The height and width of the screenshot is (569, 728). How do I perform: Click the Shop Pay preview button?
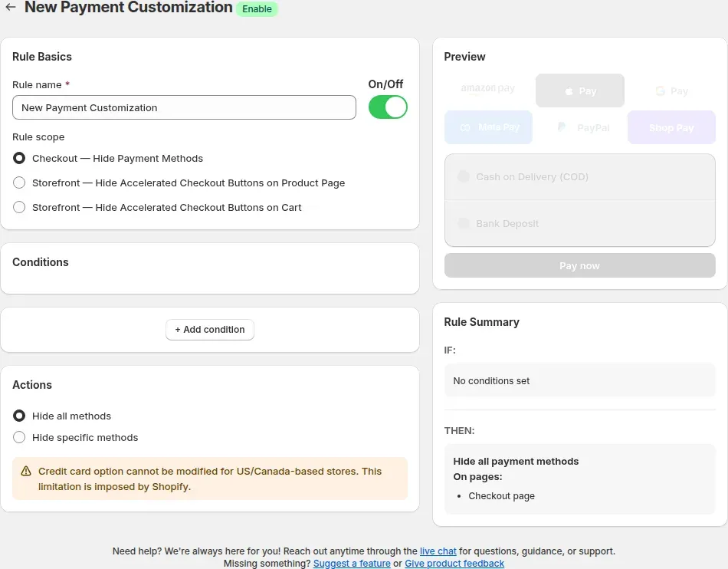pos(671,127)
